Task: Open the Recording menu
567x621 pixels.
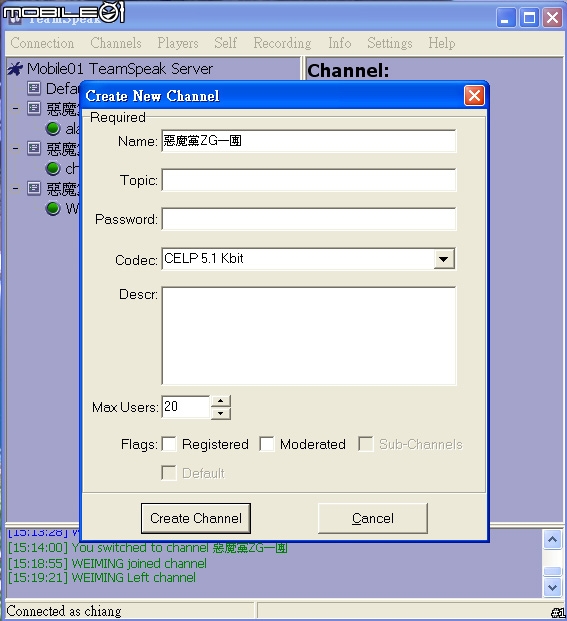Action: click(282, 43)
